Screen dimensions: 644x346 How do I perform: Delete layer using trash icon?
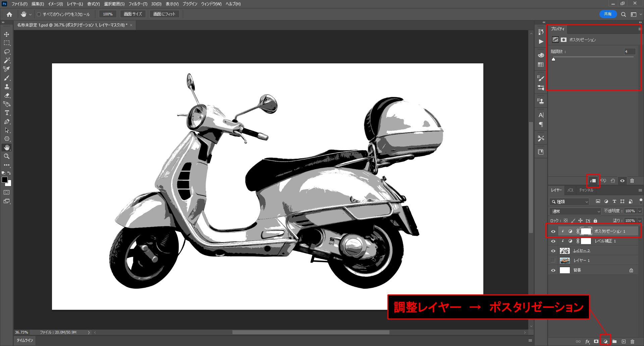click(632, 341)
